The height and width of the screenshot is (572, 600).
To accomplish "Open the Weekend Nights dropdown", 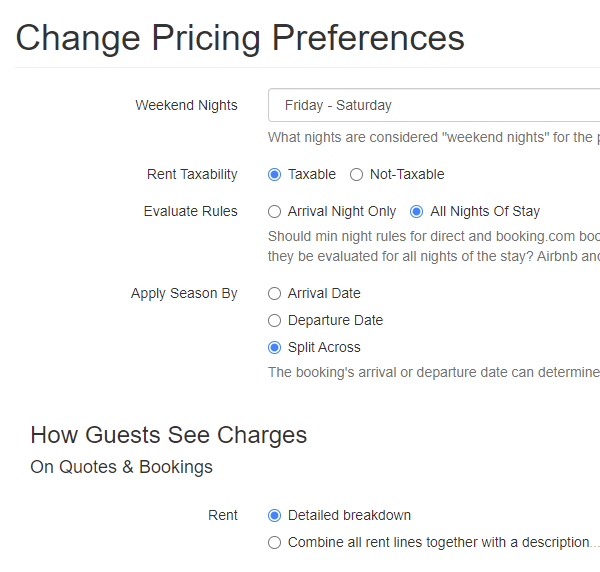I will pos(434,105).
